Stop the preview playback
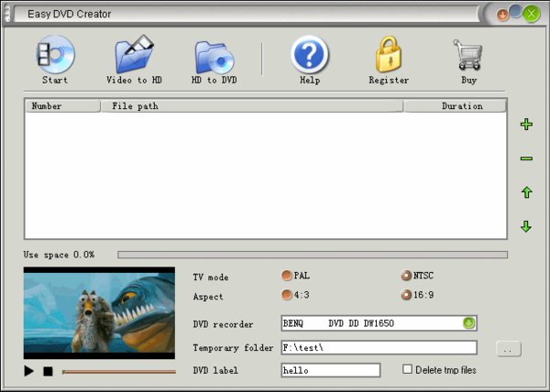Screen dimensions: 550x392 point(48,371)
